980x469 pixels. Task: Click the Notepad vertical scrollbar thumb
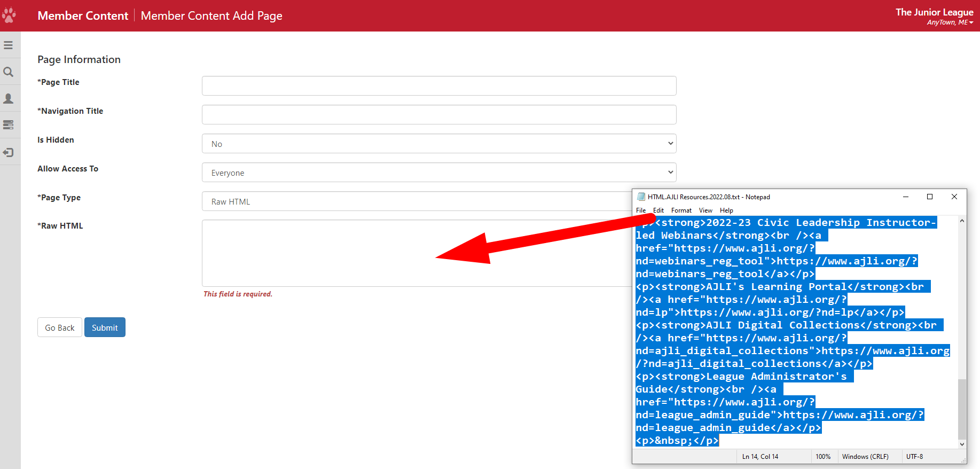(x=962, y=408)
